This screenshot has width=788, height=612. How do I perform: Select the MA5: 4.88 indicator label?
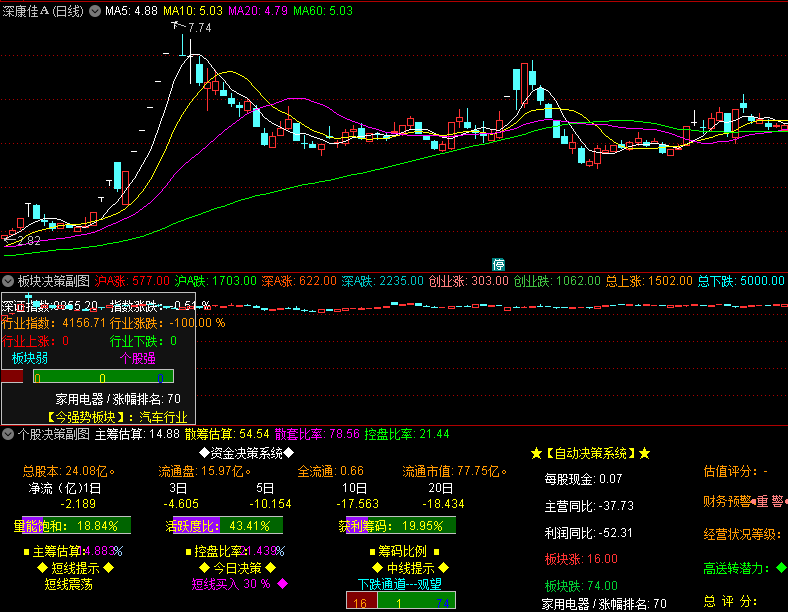click(x=131, y=11)
